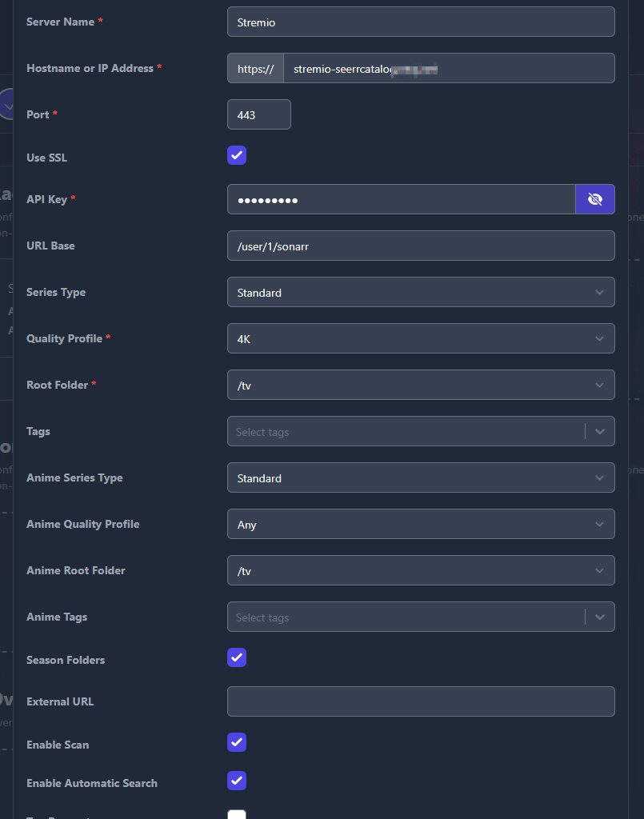Open the Anime Series Type dropdown
Image resolution: width=644 pixels, height=819 pixels.
point(421,478)
